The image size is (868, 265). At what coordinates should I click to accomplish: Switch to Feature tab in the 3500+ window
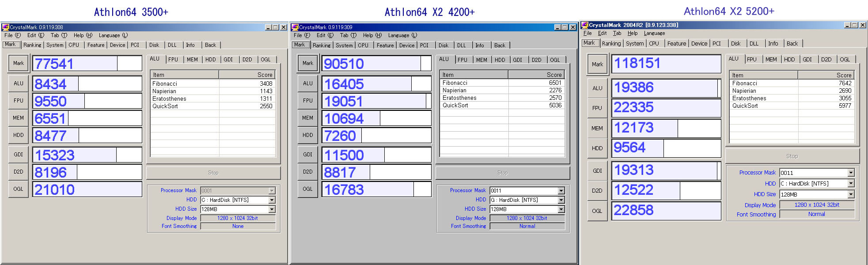(x=96, y=45)
